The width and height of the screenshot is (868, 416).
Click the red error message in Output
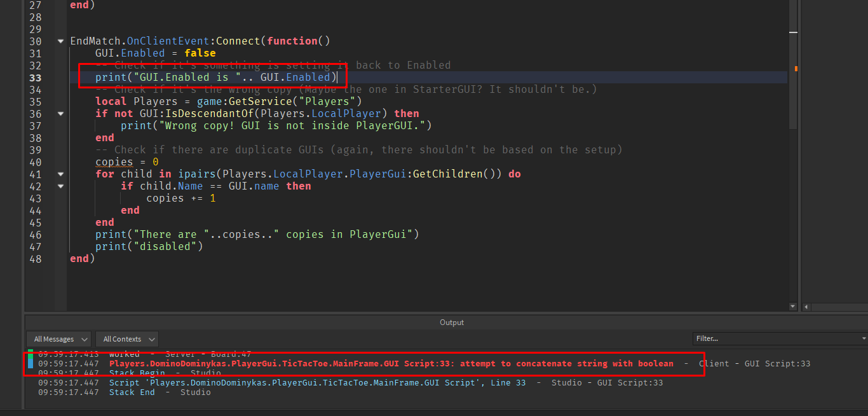[391, 364]
